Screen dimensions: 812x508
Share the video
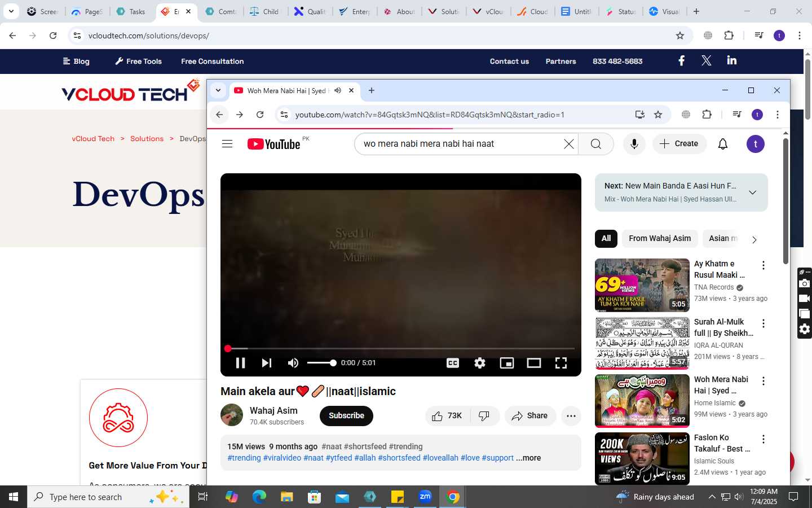pyautogui.click(x=530, y=416)
